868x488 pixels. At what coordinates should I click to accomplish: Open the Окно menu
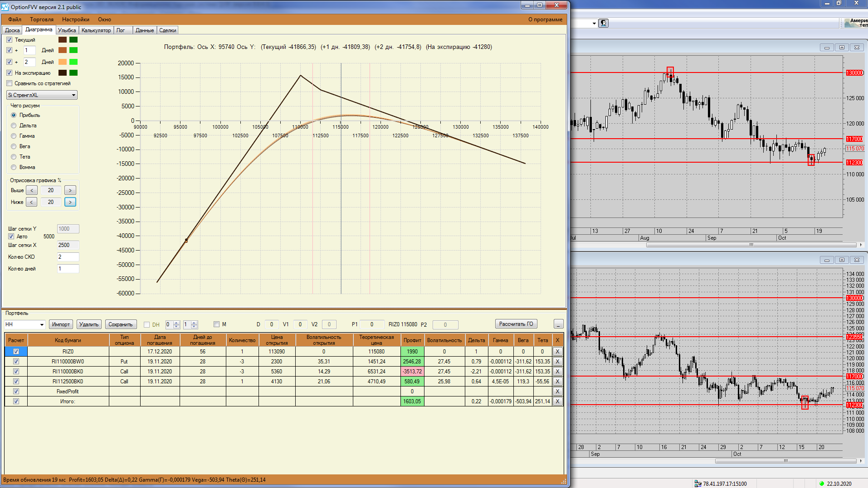tap(104, 19)
